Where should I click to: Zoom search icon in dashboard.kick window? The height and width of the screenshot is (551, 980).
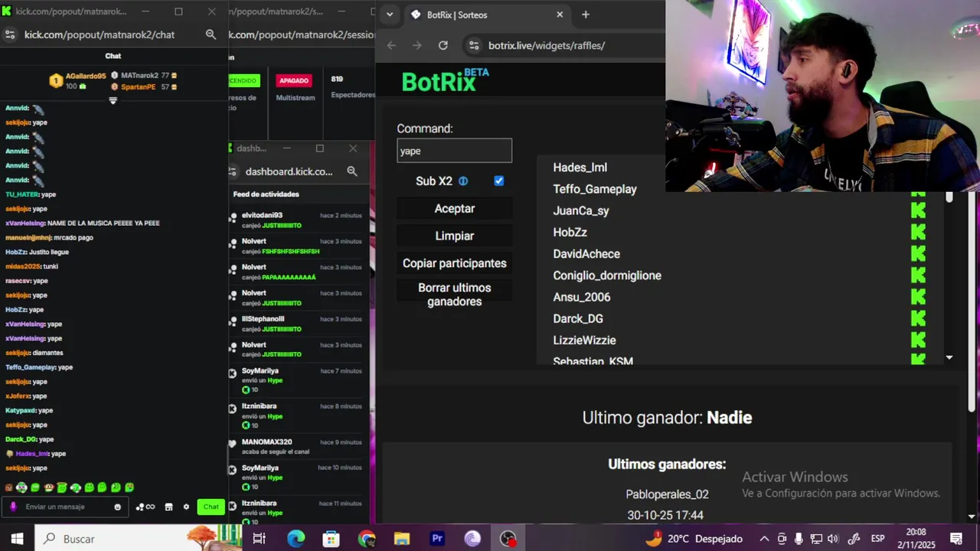tap(352, 171)
